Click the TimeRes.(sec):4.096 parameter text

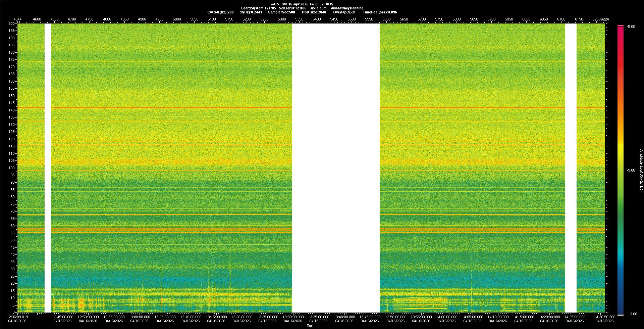[380, 12]
